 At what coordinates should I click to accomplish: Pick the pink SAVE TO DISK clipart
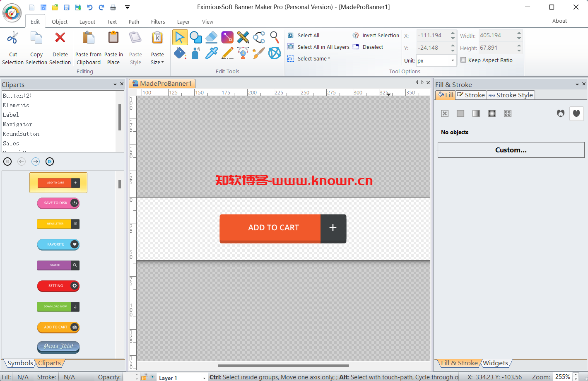[58, 203]
